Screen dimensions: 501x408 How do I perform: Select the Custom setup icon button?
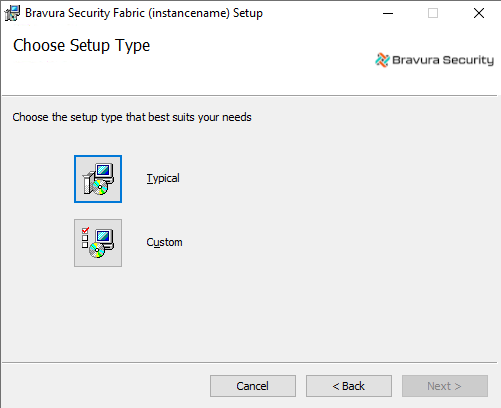coord(98,243)
